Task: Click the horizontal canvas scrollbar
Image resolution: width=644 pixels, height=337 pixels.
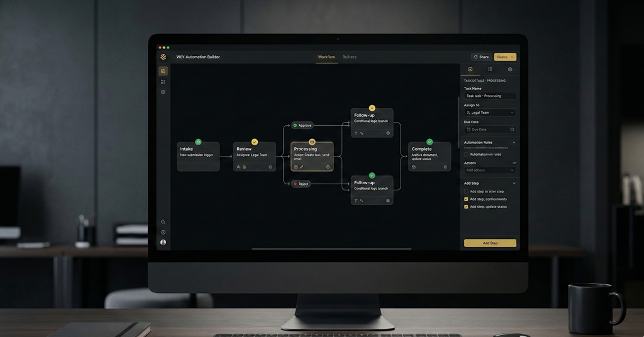Action: pos(331,249)
